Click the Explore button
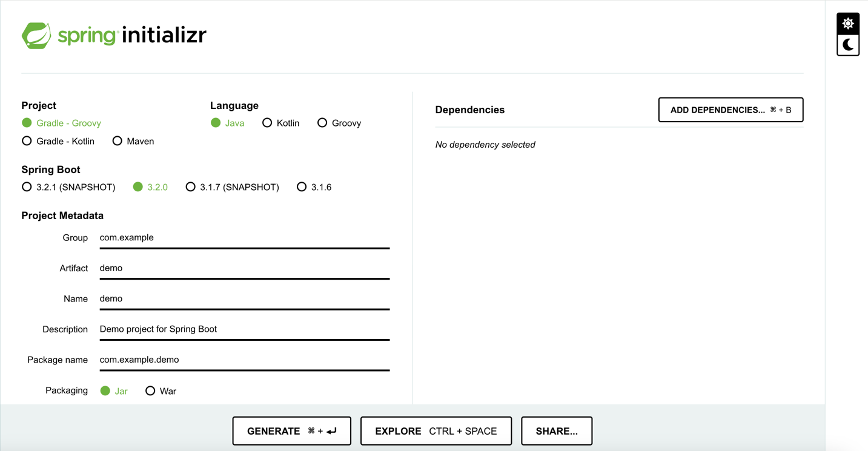Screen dimensions: 868x451 click(x=436, y=431)
